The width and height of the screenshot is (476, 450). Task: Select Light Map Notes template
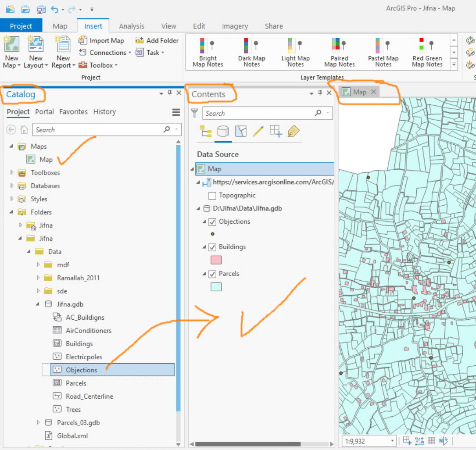(x=295, y=53)
